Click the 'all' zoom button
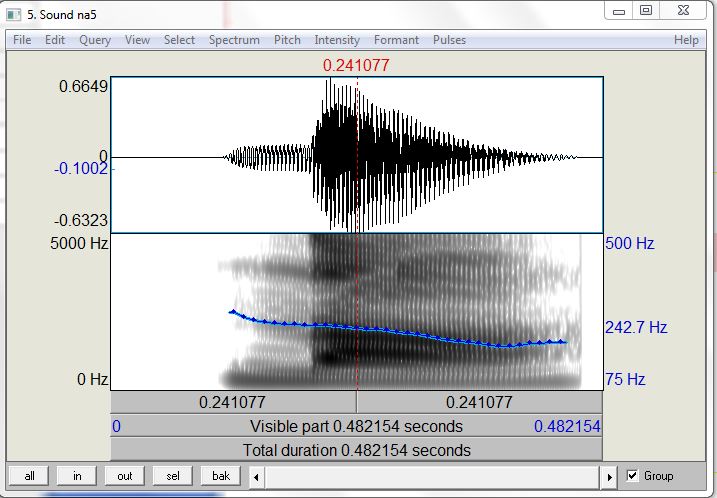This screenshot has height=498, width=717. tap(29, 476)
